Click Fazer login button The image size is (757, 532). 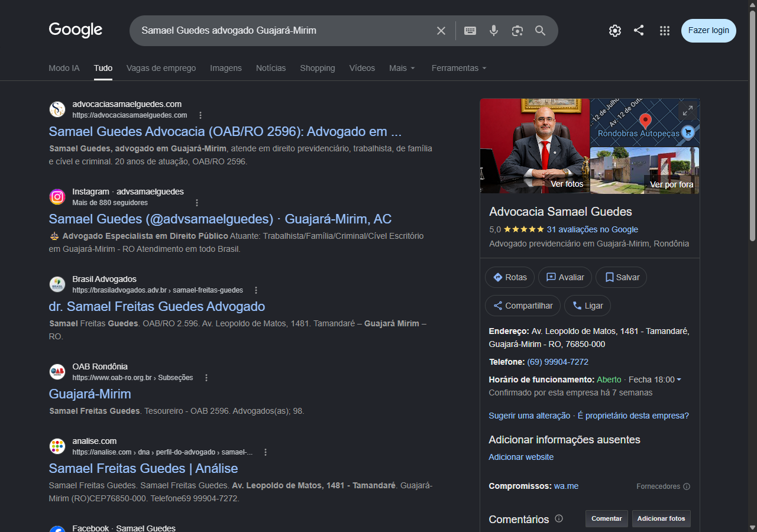point(709,31)
